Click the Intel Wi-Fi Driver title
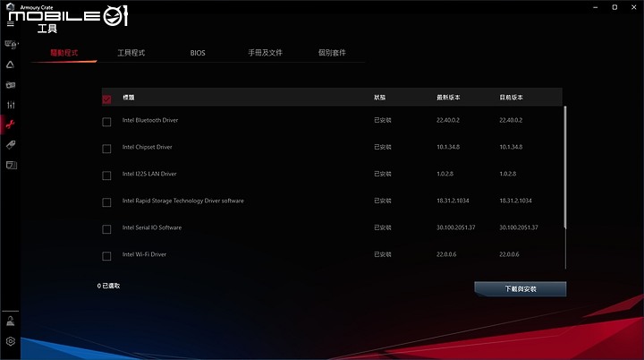Screen dimensions: 644x360 144,254
